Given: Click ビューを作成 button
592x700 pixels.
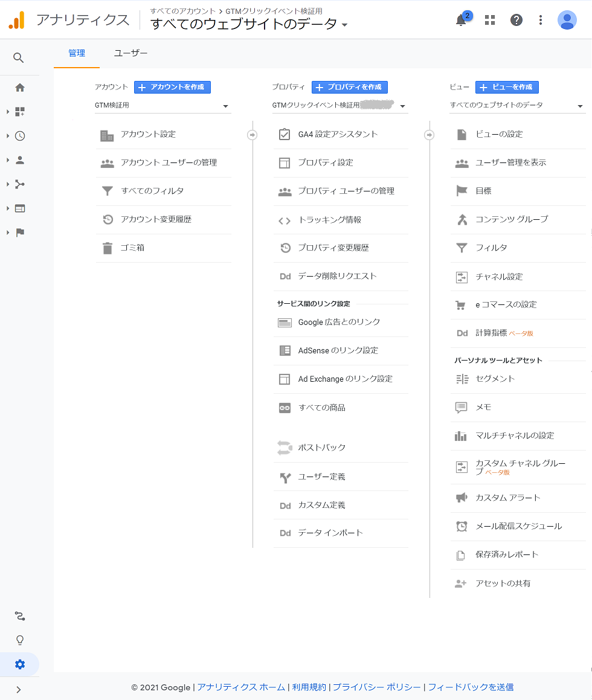Looking at the screenshot, I should pos(507,87).
